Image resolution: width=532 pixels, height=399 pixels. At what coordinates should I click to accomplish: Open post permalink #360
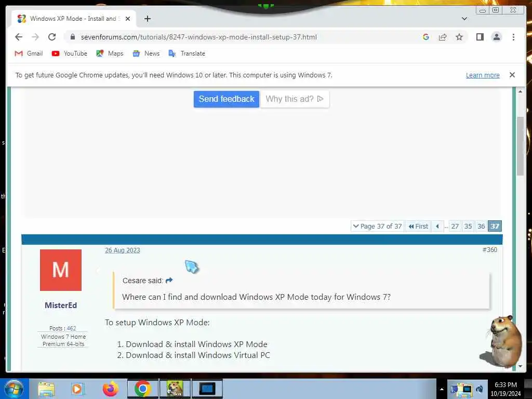(x=489, y=250)
